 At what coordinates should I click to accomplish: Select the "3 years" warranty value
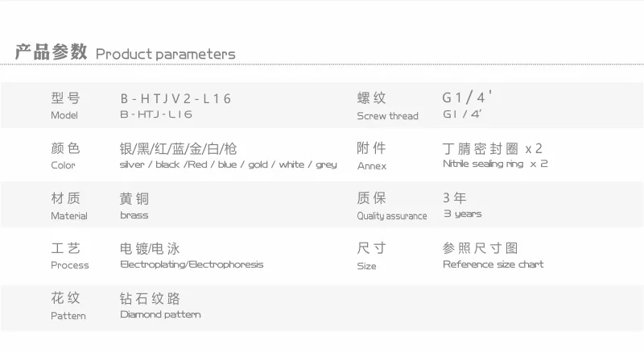point(462,214)
